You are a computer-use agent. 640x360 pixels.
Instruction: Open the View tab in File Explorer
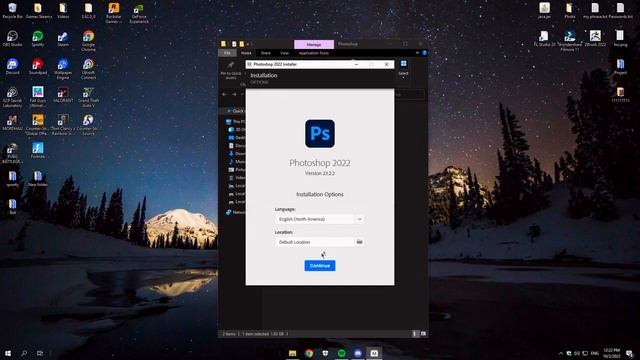(284, 53)
